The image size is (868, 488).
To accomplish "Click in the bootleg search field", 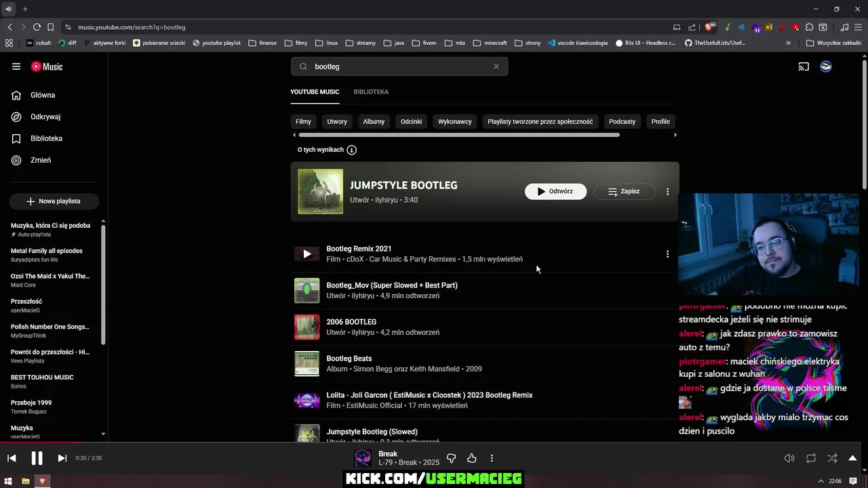I will coord(400,66).
